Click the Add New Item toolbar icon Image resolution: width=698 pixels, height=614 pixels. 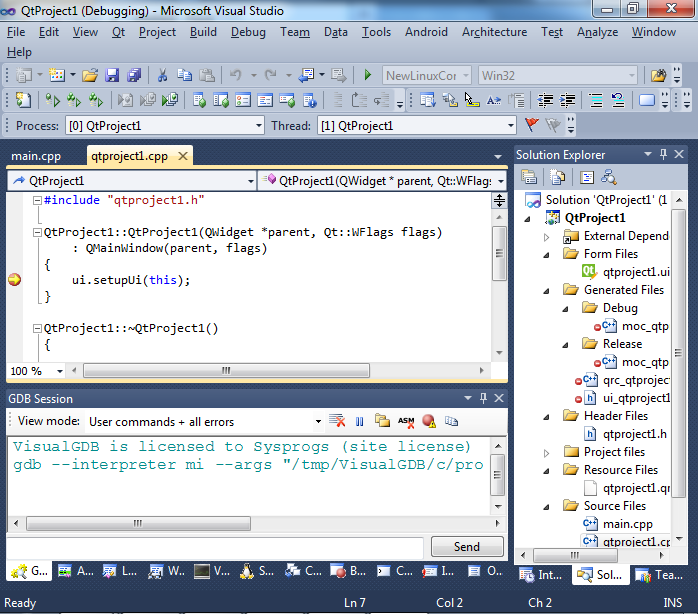[x=57, y=75]
